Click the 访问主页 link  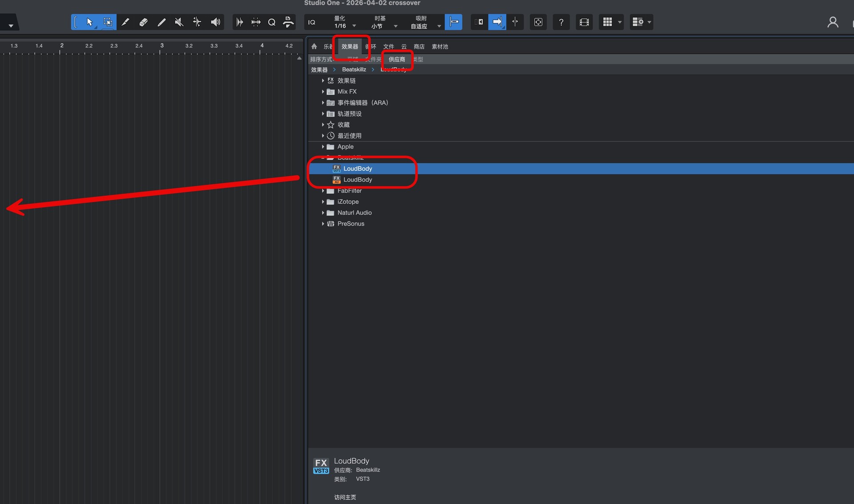(x=345, y=497)
